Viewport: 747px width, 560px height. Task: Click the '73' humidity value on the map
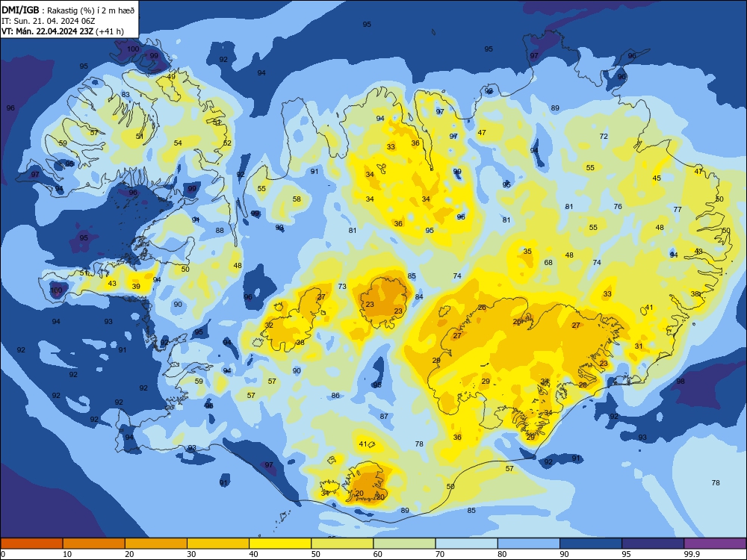click(x=342, y=286)
